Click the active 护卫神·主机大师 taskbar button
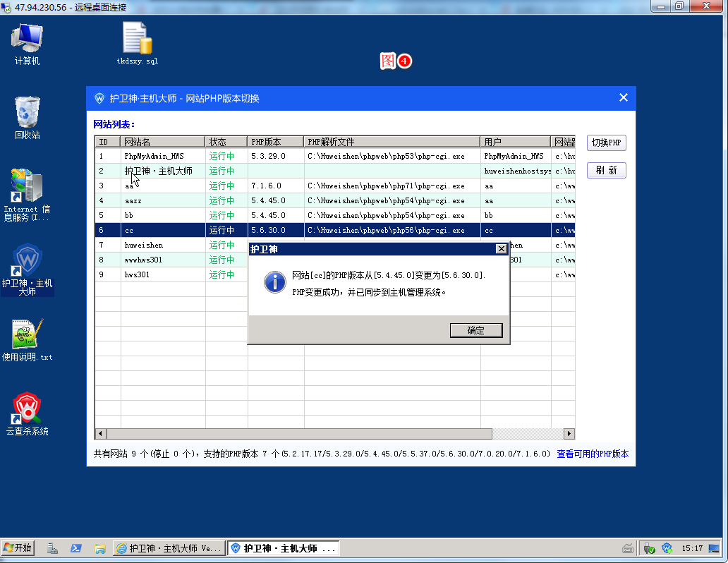The image size is (728, 563). pyautogui.click(x=283, y=549)
